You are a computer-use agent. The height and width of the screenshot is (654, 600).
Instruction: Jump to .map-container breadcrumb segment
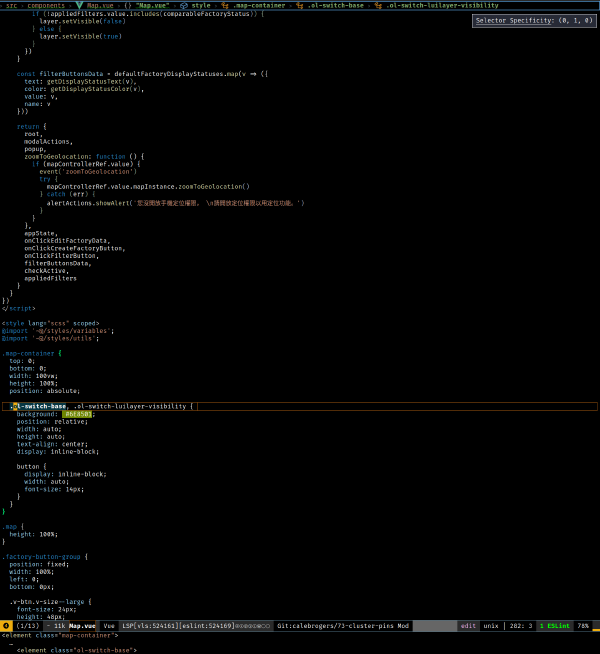pyautogui.click(x=259, y=5)
